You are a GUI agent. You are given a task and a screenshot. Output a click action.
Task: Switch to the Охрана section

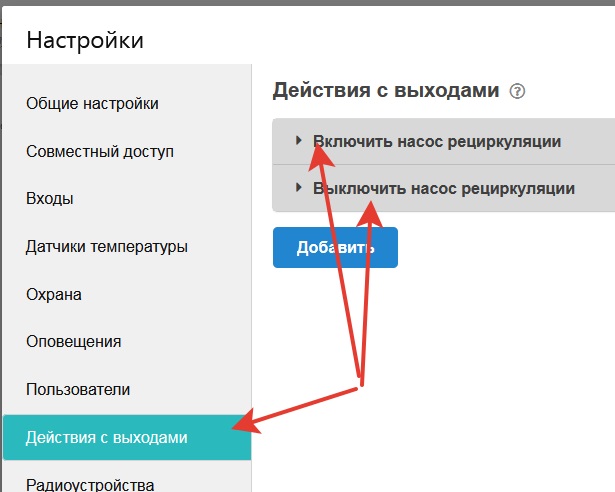(54, 294)
